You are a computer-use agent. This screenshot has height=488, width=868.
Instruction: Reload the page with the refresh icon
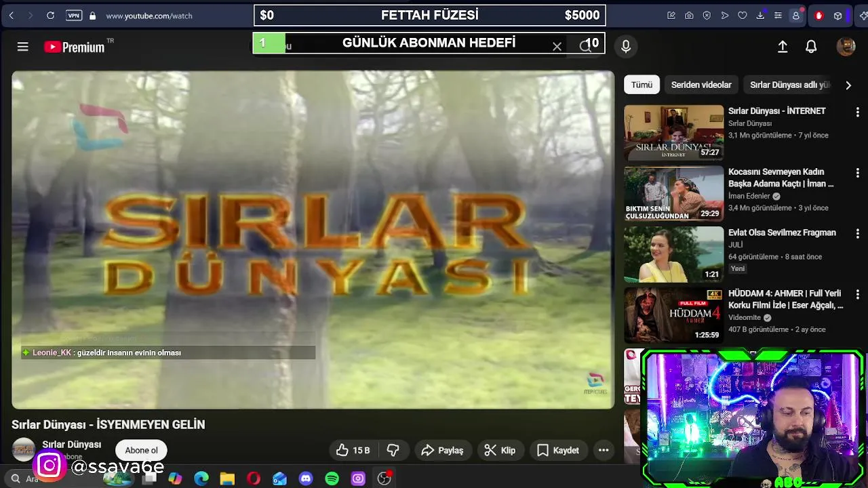tap(50, 16)
